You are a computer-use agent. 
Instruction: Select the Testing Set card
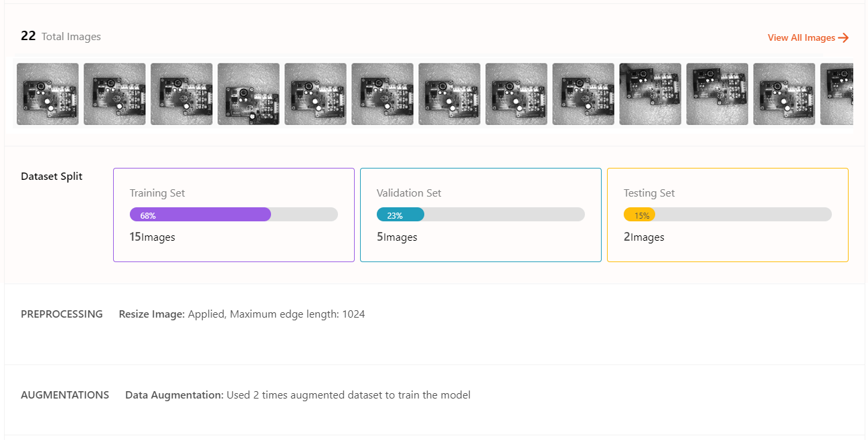click(727, 215)
